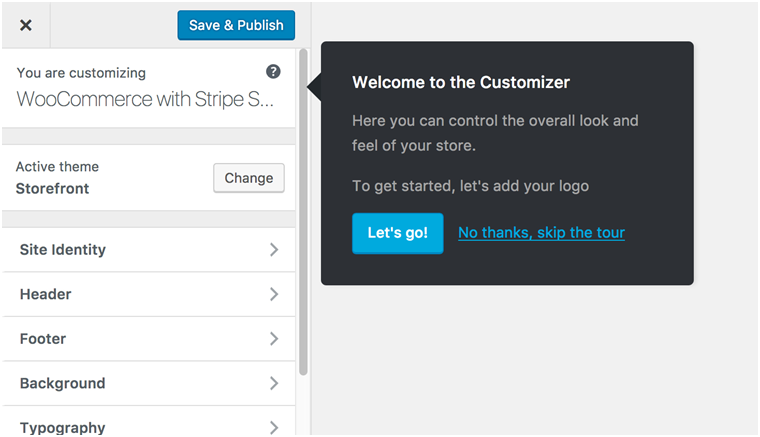
Task: Click the help question mark icon
Action: click(273, 72)
